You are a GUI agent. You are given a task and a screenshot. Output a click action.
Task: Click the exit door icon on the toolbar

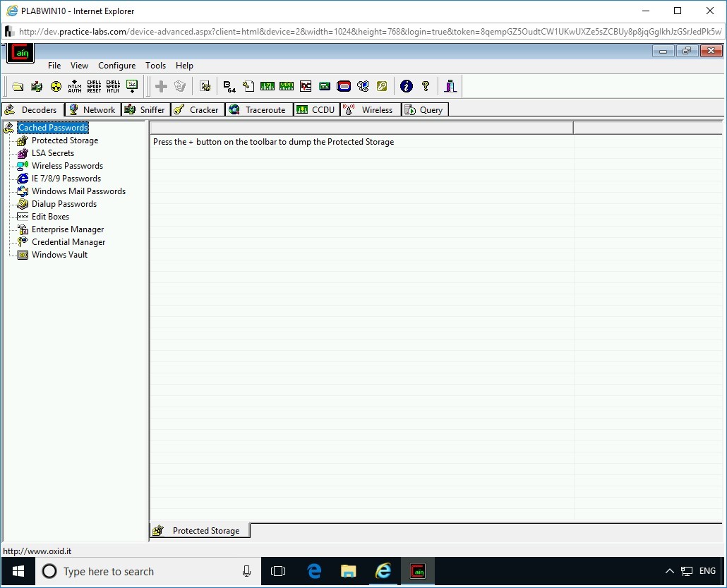tap(450, 86)
